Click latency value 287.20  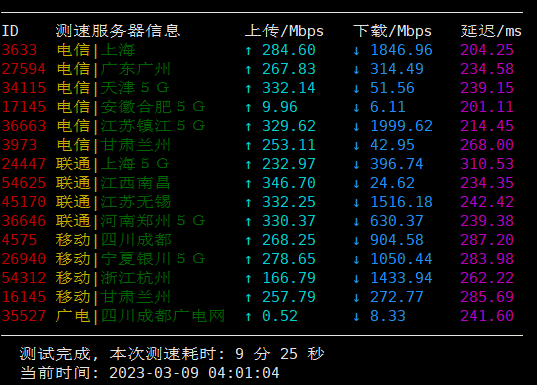click(x=487, y=240)
